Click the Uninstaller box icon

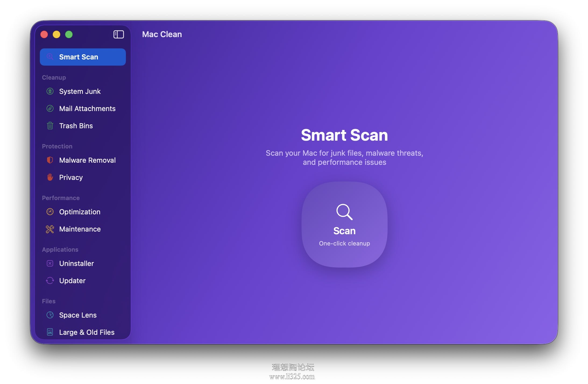point(50,264)
